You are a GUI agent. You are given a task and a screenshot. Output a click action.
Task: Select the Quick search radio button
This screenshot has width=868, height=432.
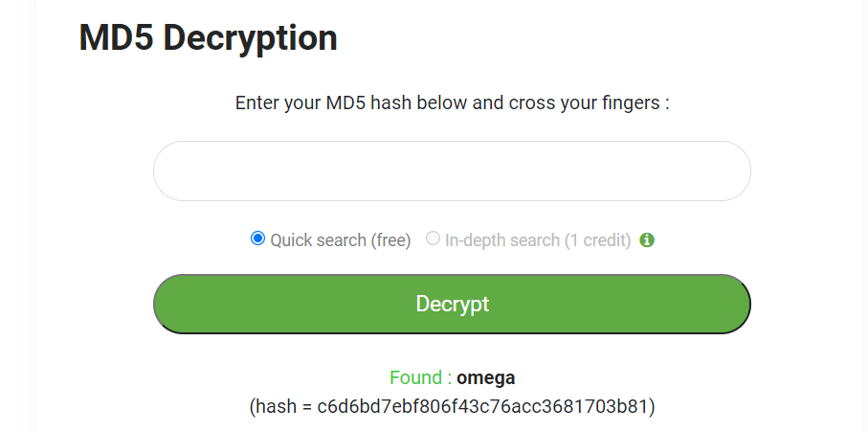[257, 239]
